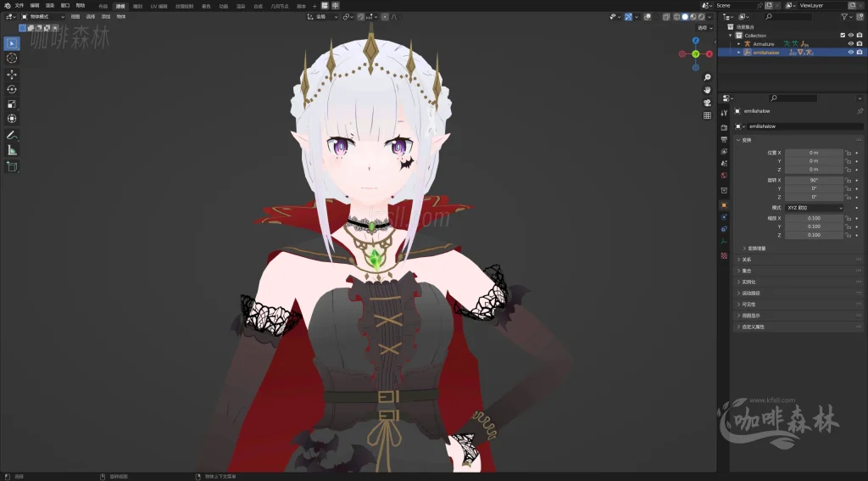Image resolution: width=868 pixels, height=481 pixels.
Task: Choose the Annotate pencil tool
Action: 12,135
